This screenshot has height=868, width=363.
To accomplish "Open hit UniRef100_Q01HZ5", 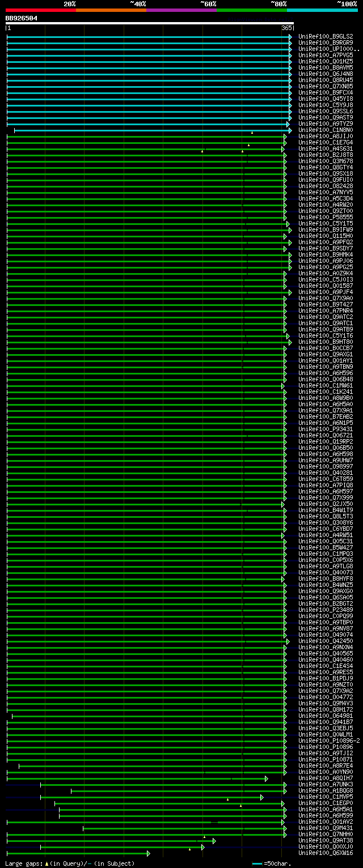I will (326, 61).
